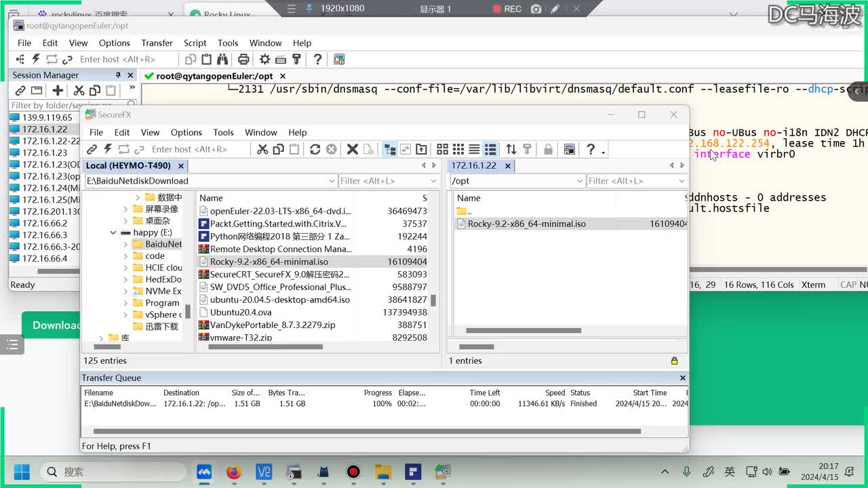The width and height of the screenshot is (868, 488).
Task: Click Cut scissors icon in SecureFX toolbar
Action: pos(262,149)
